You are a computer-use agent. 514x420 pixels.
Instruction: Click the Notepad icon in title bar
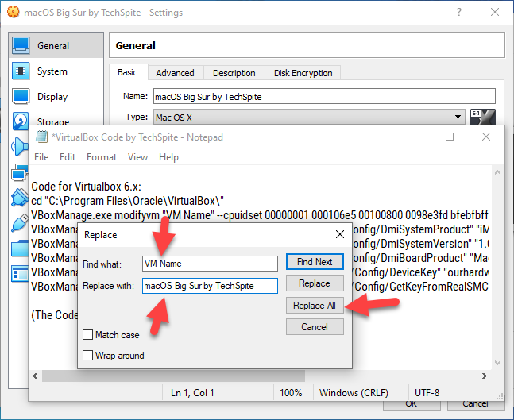[x=41, y=137]
